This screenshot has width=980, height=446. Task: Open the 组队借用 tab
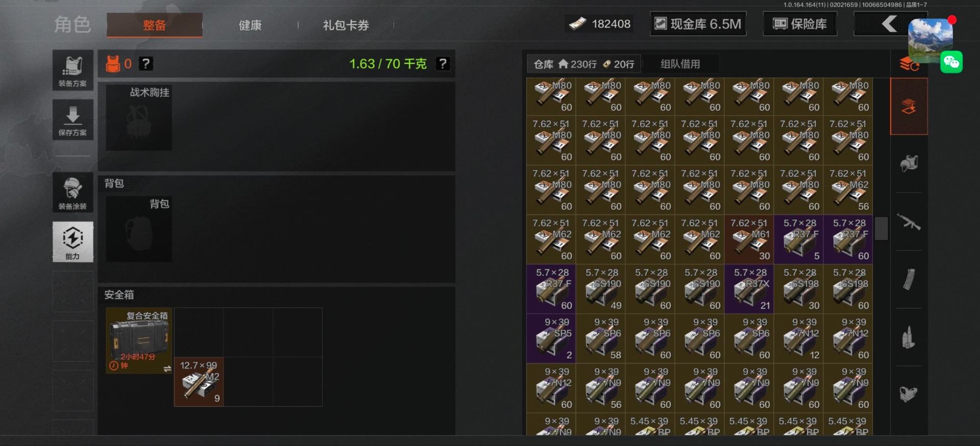click(680, 64)
